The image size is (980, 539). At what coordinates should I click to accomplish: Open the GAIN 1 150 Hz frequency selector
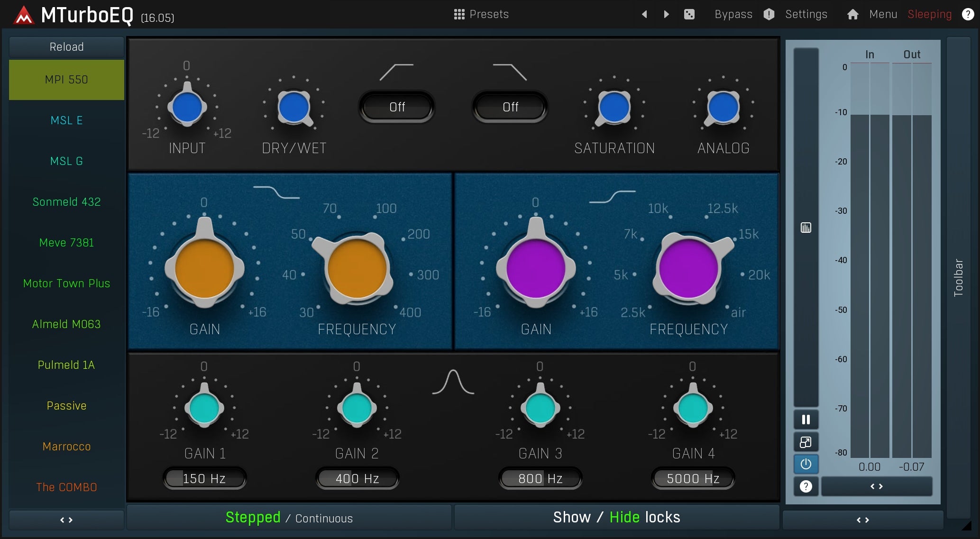pyautogui.click(x=204, y=479)
